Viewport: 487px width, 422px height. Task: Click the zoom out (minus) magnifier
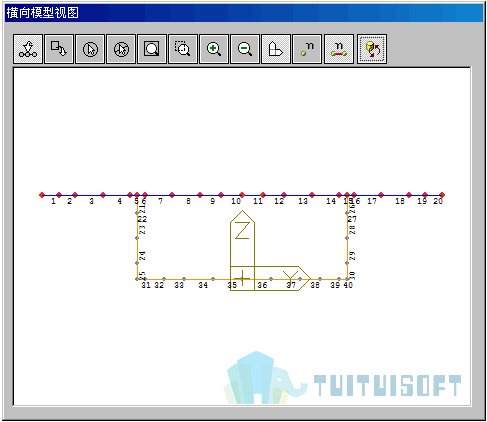245,49
